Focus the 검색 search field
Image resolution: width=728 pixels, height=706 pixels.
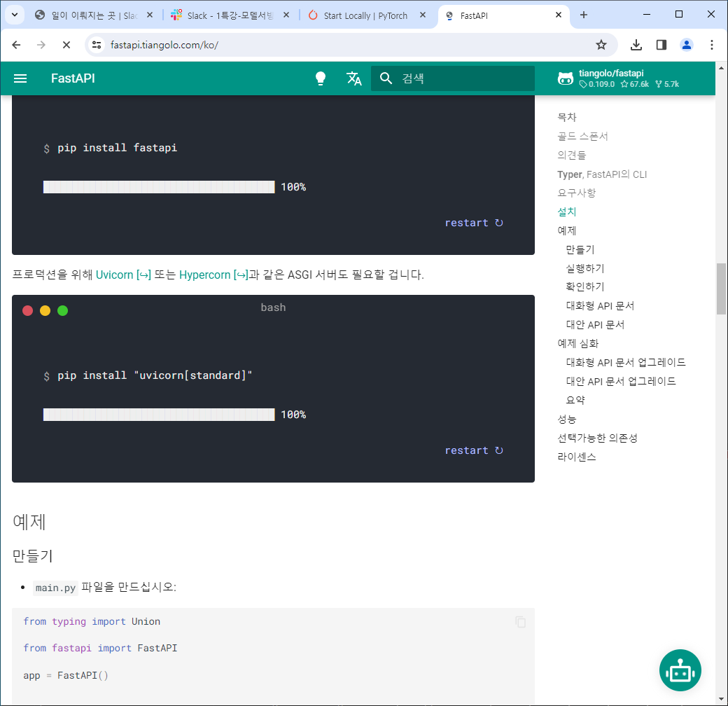453,78
